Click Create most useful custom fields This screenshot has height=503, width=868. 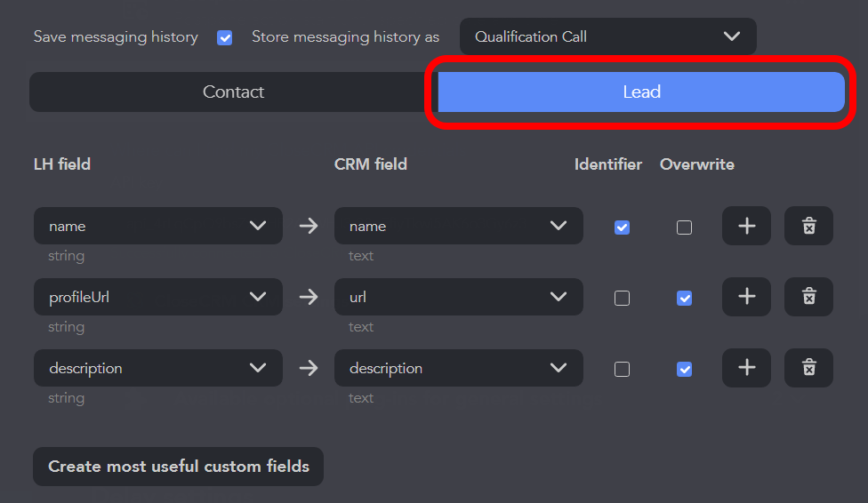click(178, 467)
